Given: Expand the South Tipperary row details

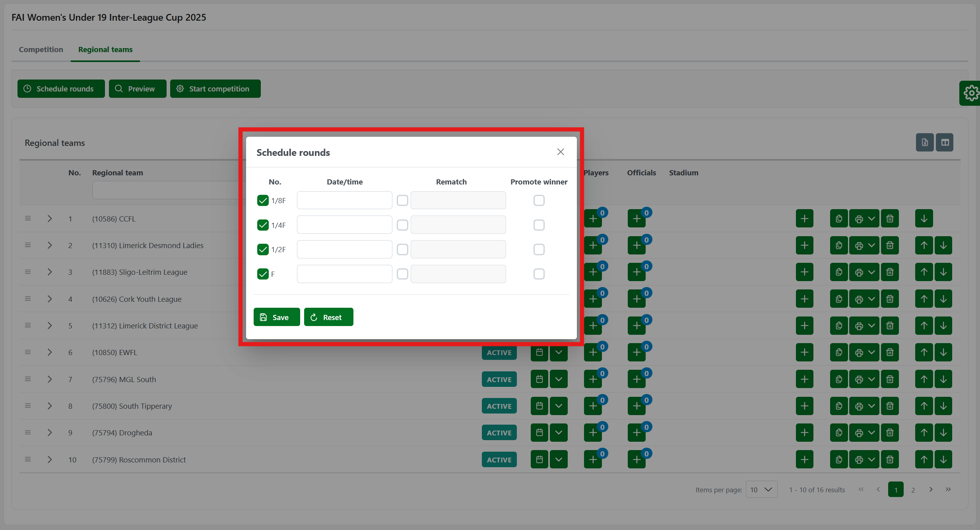Looking at the screenshot, I should (x=50, y=406).
